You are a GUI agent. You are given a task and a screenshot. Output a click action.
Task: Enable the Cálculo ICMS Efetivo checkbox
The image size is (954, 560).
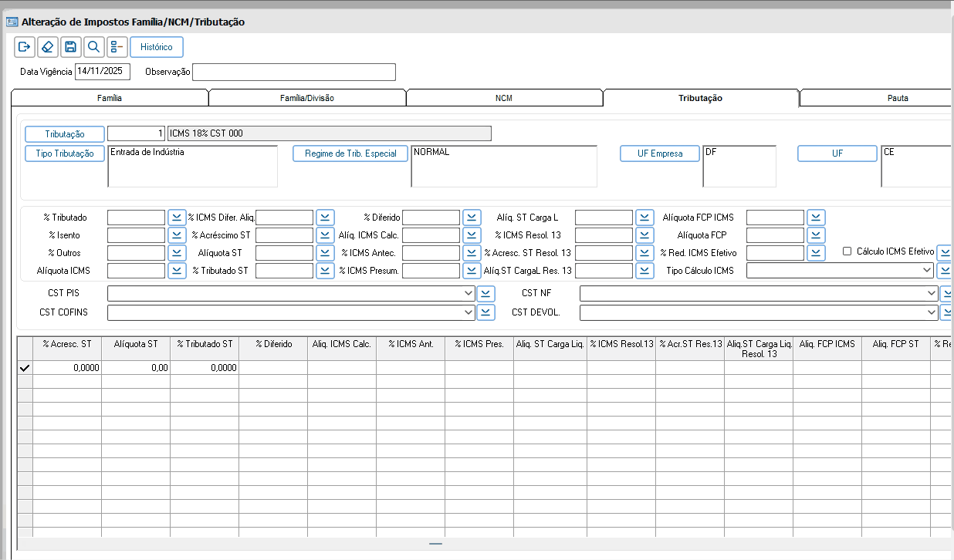(x=847, y=251)
